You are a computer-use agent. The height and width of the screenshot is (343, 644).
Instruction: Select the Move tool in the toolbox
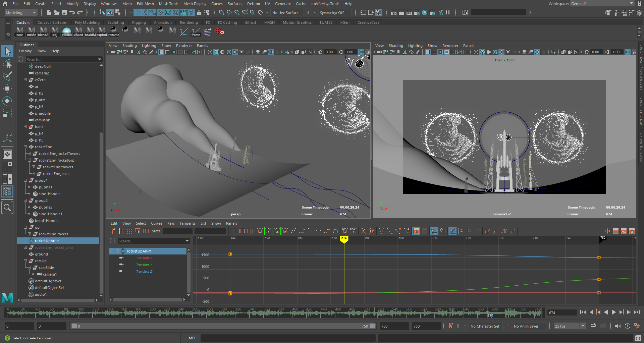click(x=7, y=89)
